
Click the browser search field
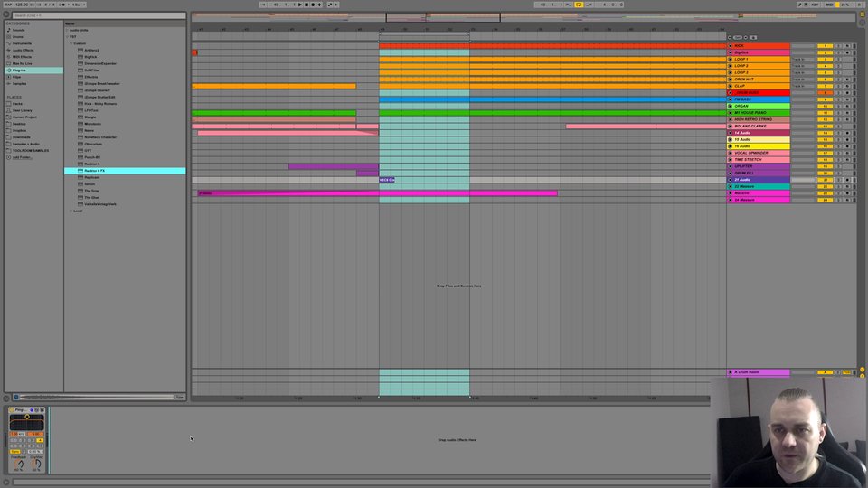pos(99,15)
